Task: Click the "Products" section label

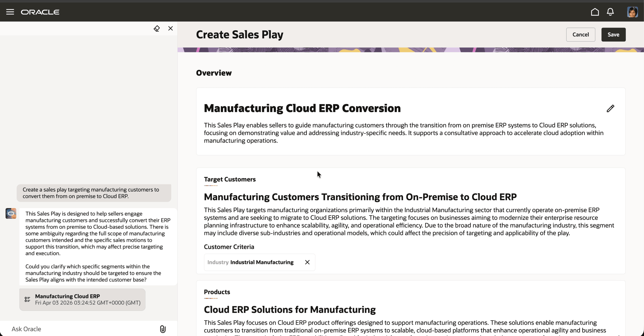Action: (217, 292)
